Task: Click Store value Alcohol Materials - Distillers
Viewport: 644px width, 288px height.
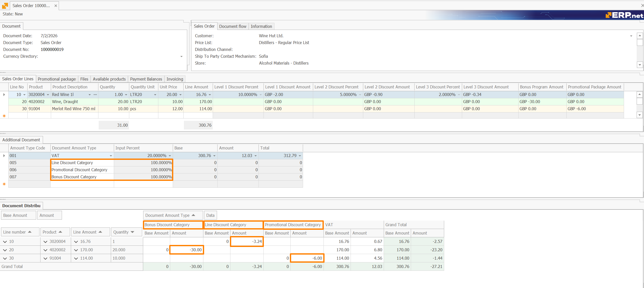Action: tap(284, 63)
